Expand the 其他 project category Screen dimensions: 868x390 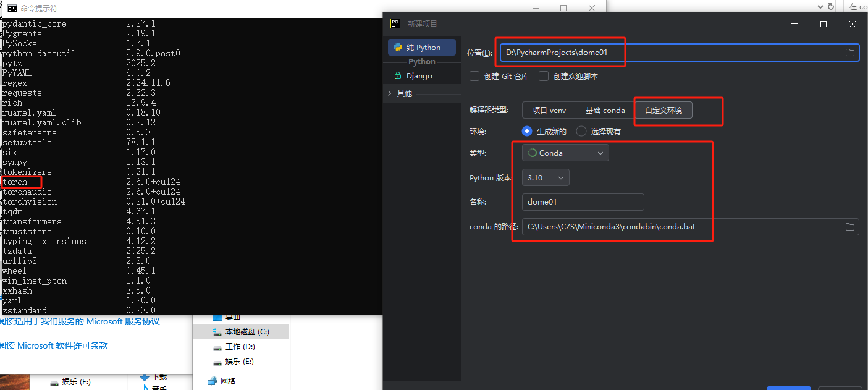pyautogui.click(x=390, y=93)
